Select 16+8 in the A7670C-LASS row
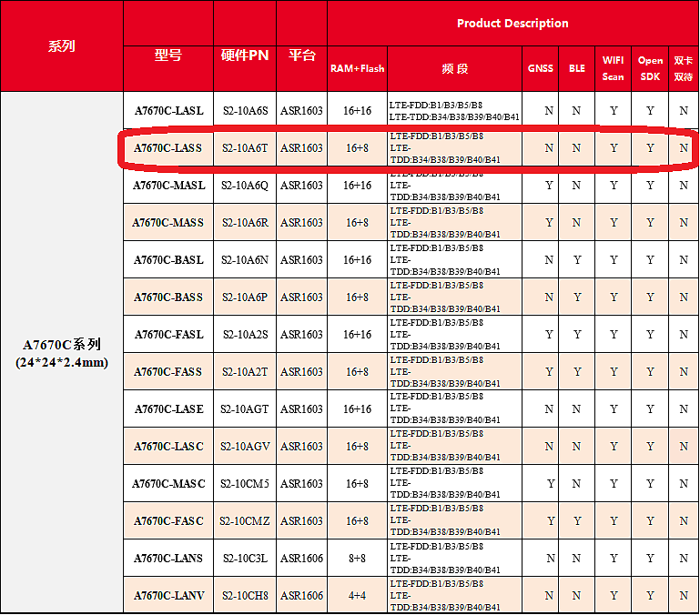This screenshot has height=615, width=700. pyautogui.click(x=357, y=147)
